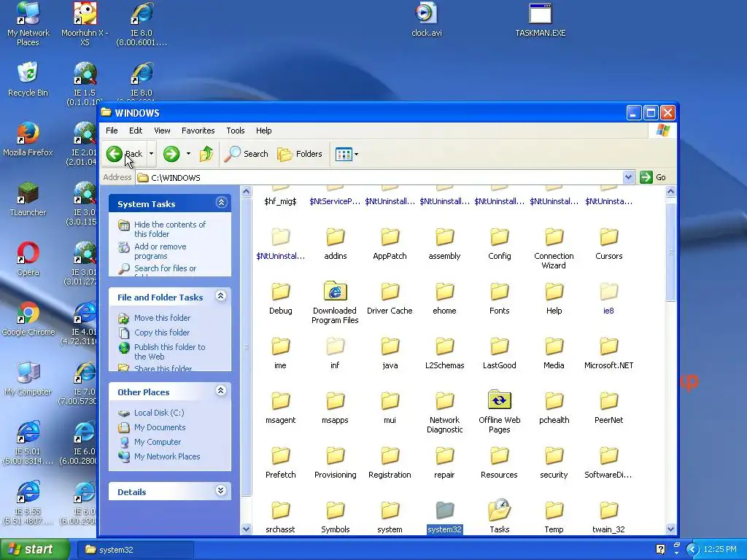This screenshot has width=747, height=560.
Task: Select the ie8 folder
Action: pyautogui.click(x=609, y=299)
